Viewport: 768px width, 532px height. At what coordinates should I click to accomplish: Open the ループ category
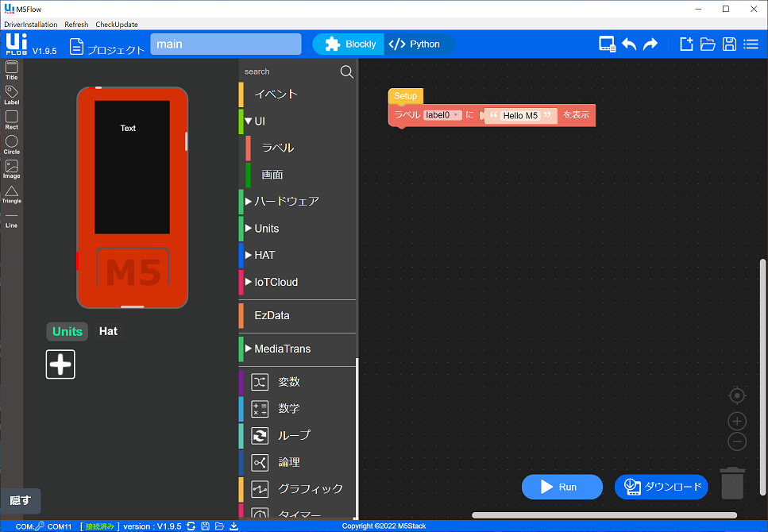click(x=297, y=435)
